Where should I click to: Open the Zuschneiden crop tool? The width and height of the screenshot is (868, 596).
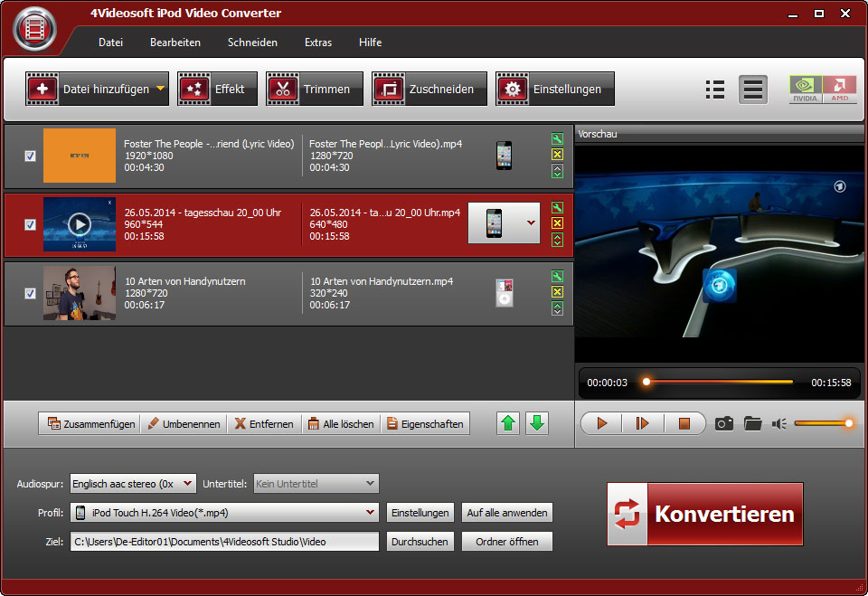(429, 89)
